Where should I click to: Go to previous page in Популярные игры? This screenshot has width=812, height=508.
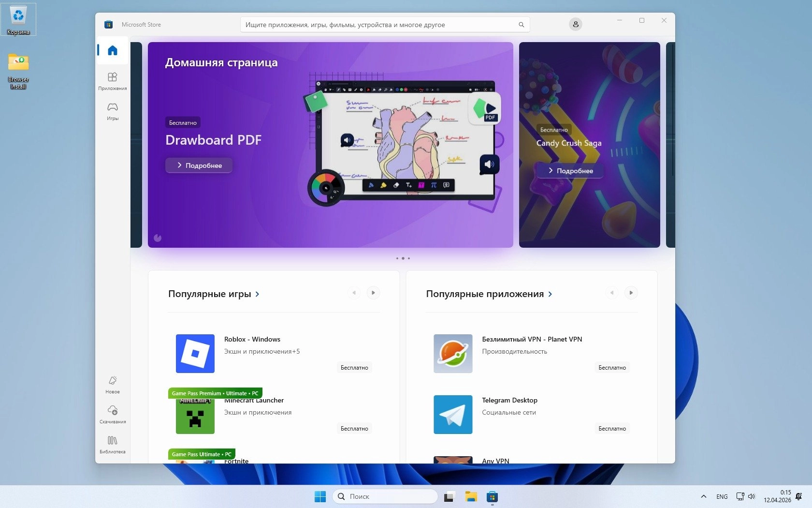point(354,293)
